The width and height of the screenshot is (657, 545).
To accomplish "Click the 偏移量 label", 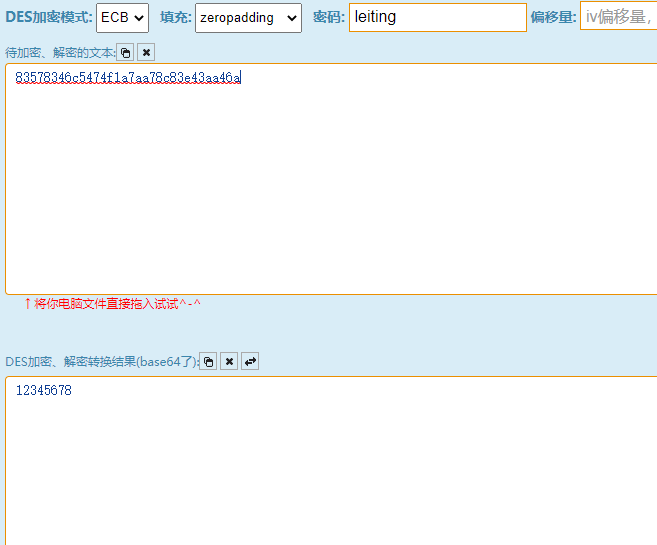I will tap(553, 17).
